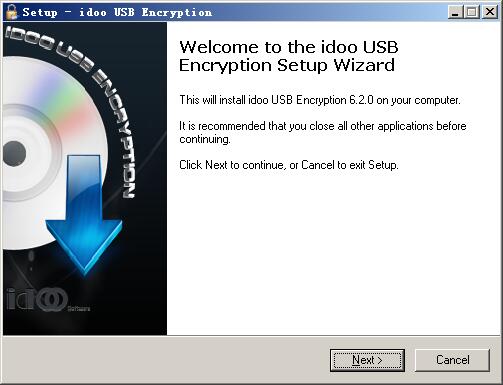This screenshot has height=385, width=503.
Task: Click the idoo logo at banner bottom
Action: coord(37,298)
